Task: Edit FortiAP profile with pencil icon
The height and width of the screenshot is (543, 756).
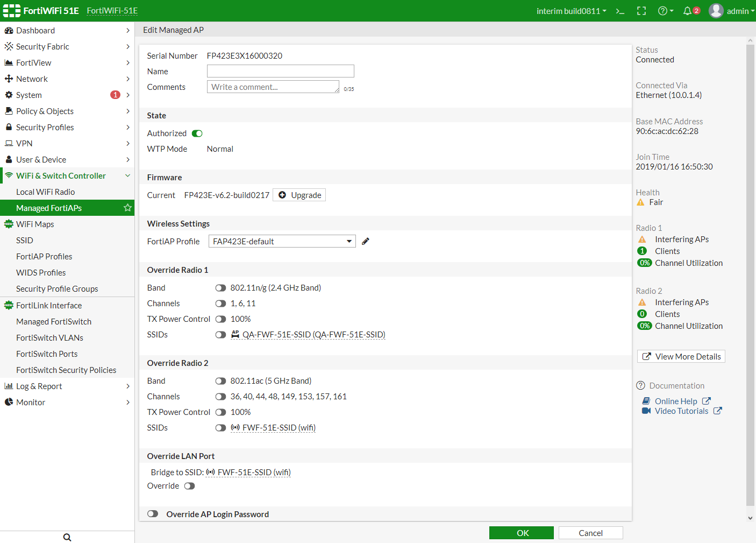Action: coord(366,241)
